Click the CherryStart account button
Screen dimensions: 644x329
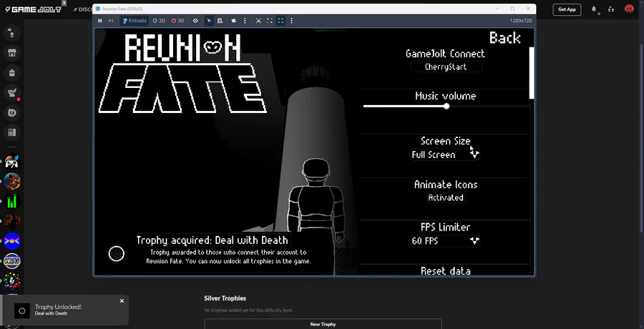click(x=446, y=67)
